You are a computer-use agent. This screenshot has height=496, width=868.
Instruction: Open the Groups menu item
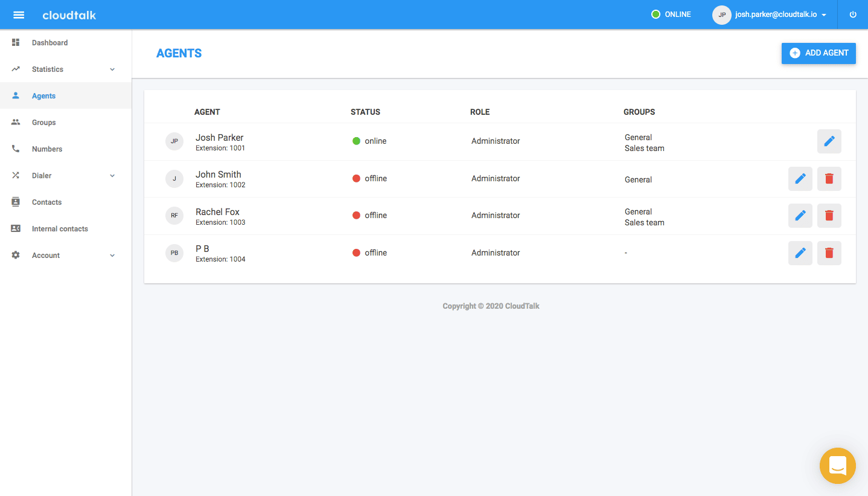tap(43, 122)
